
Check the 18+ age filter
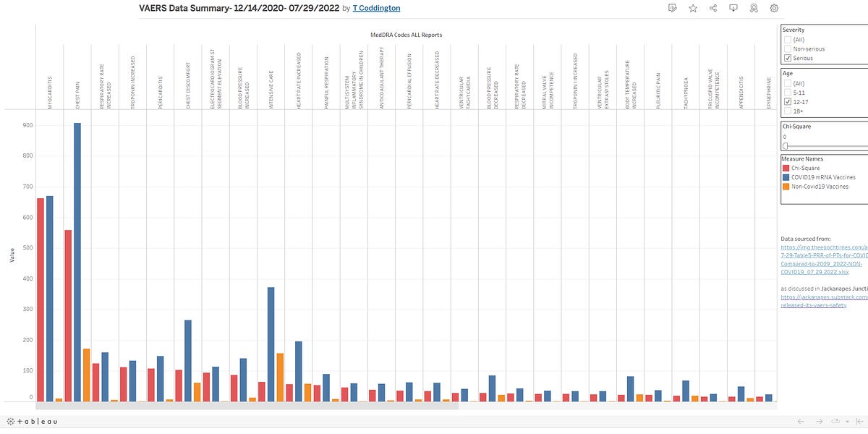coord(787,110)
